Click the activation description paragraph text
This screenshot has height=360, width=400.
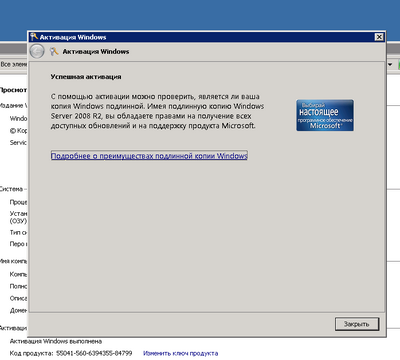157,111
